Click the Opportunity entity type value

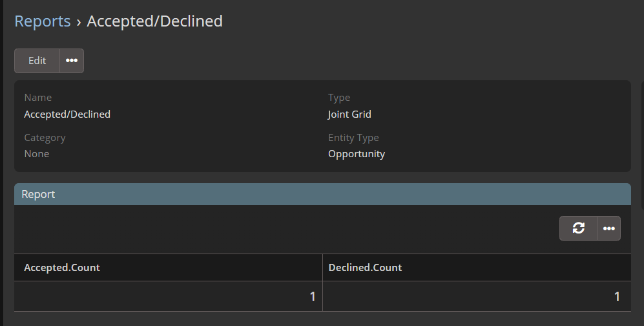click(357, 154)
